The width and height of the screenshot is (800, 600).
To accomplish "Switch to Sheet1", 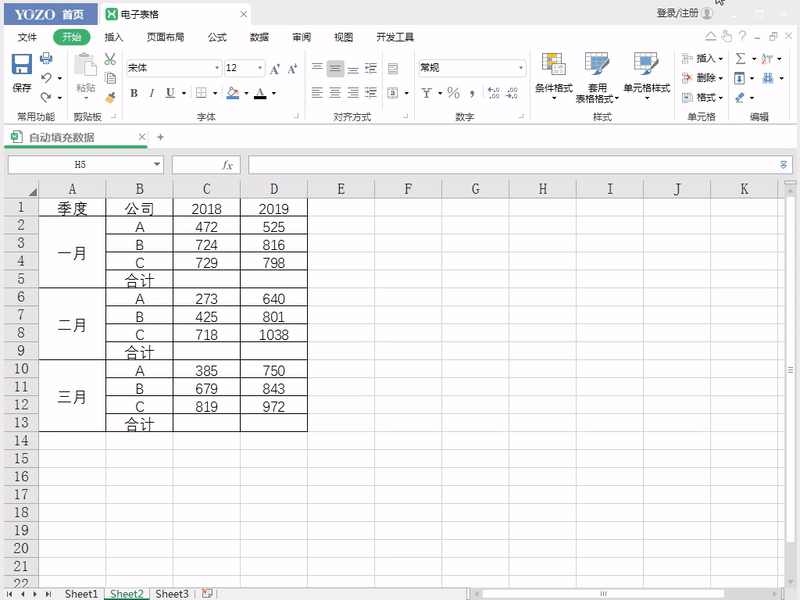I will point(81,594).
